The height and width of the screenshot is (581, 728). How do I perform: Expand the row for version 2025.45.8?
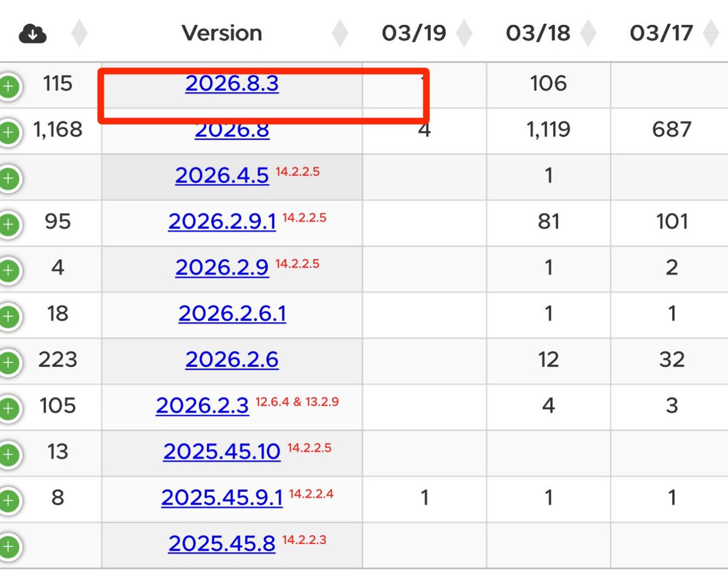point(8,548)
